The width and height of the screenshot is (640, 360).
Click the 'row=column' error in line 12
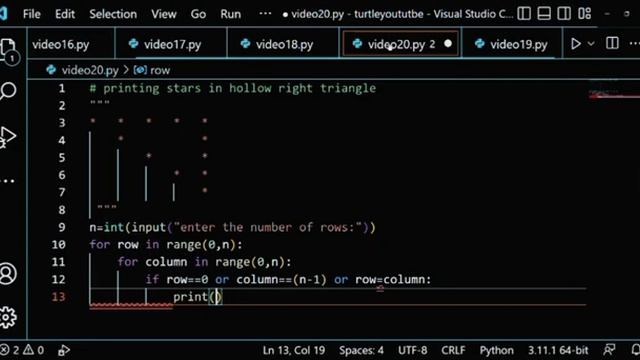tap(389, 280)
